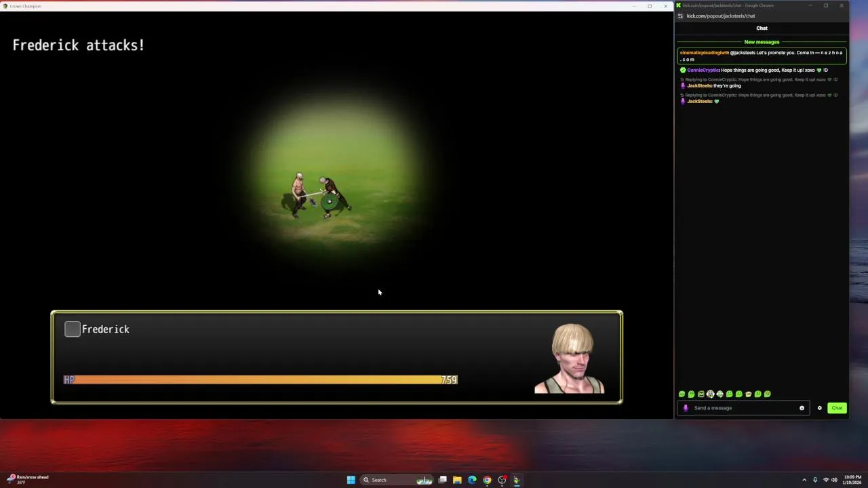The width and height of the screenshot is (868, 488).
Task: Open chat settings gear
Action: [x=819, y=408]
